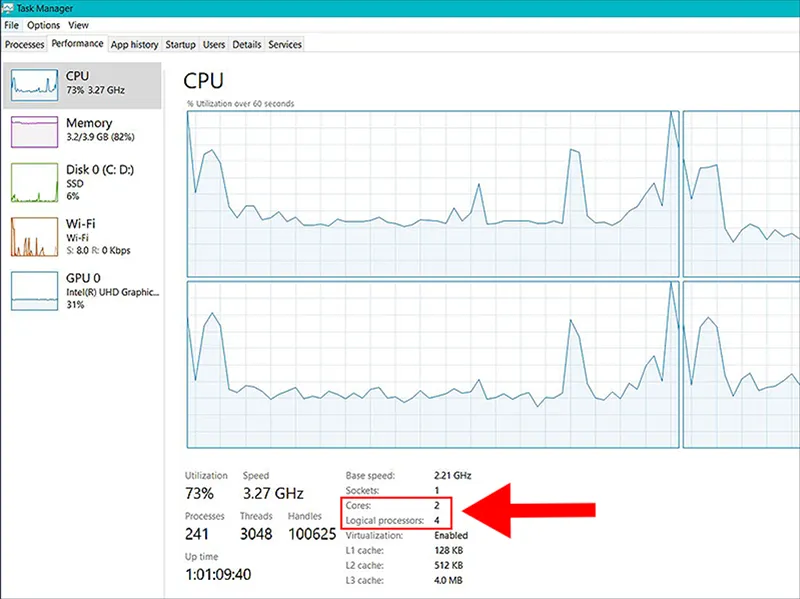Select the Wi-Fi mini graph thumbnail
Viewport: 800px width, 599px height.
point(34,237)
